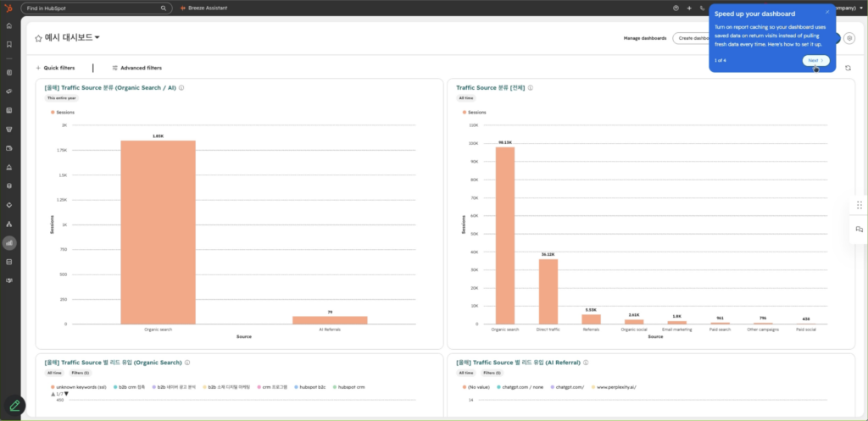
Task: Click in the Find in HubSpot search field
Action: pyautogui.click(x=97, y=8)
